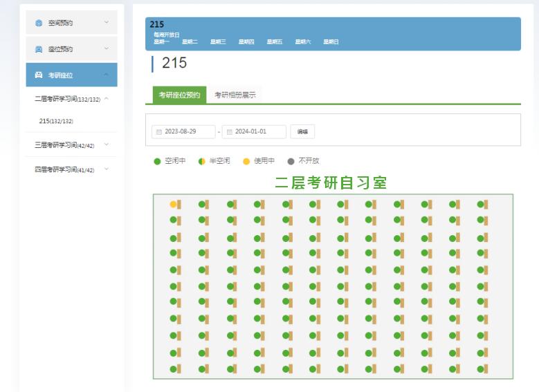Click the 考研座位 icon in sidebar
The width and height of the screenshot is (539, 392).
click(x=39, y=75)
